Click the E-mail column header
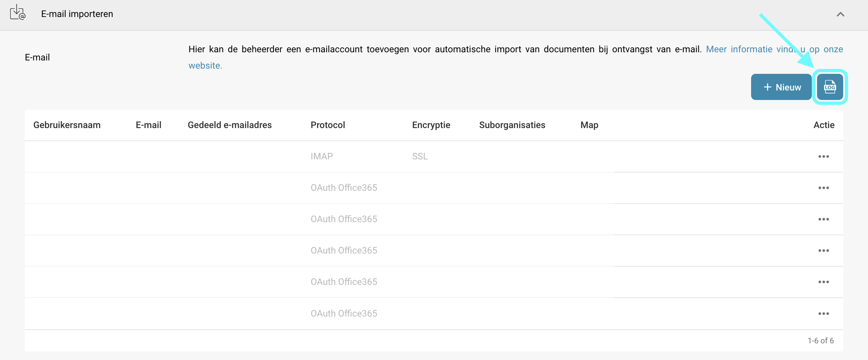 (148, 125)
